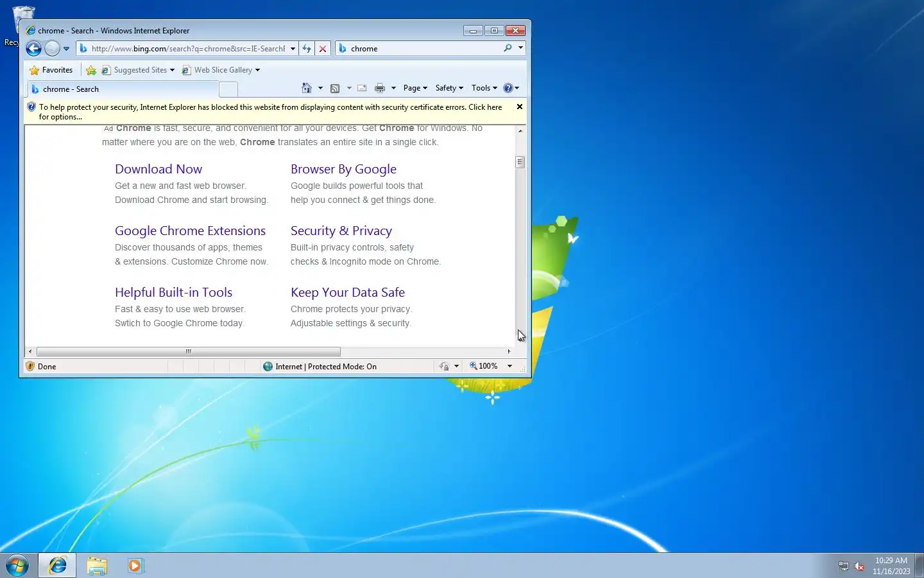Image resolution: width=924 pixels, height=578 pixels.
Task: Open Windows Explorer from the taskbar
Action: 97,566
